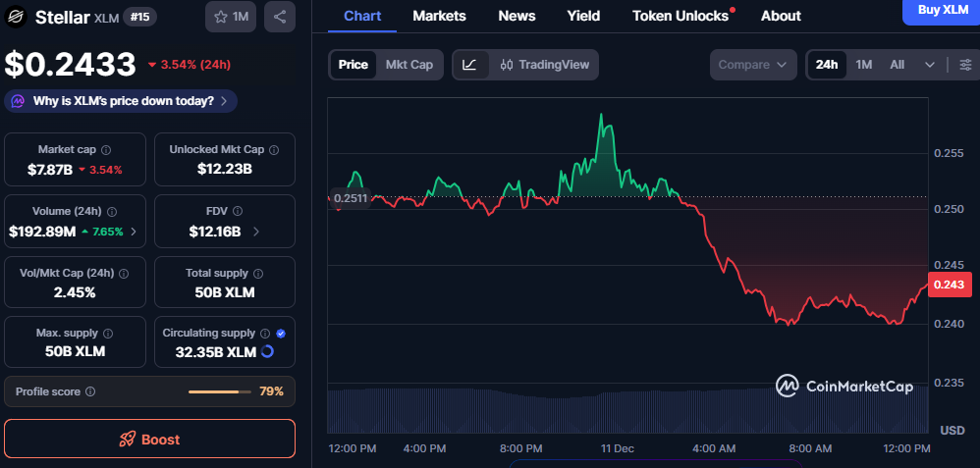
Task: Switch to TradingView candlestick chart
Action: tap(545, 65)
